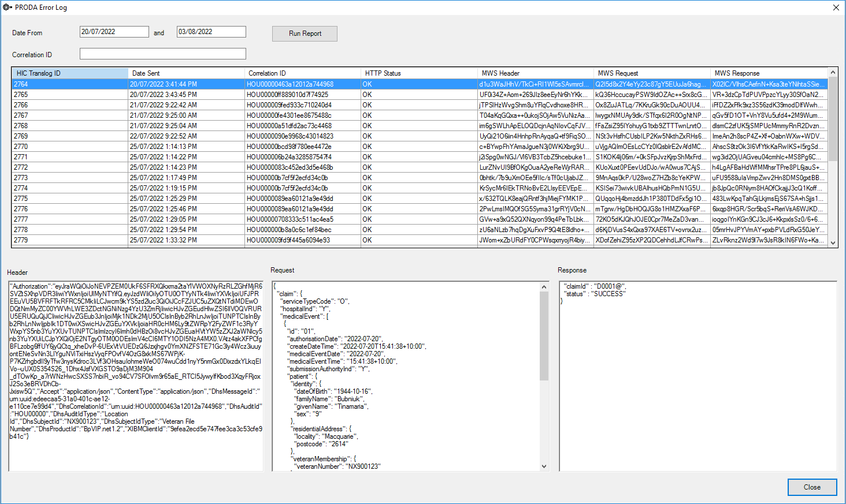Select translog row 2778
Image resolution: width=846 pixels, height=504 pixels.
[x=420, y=230]
